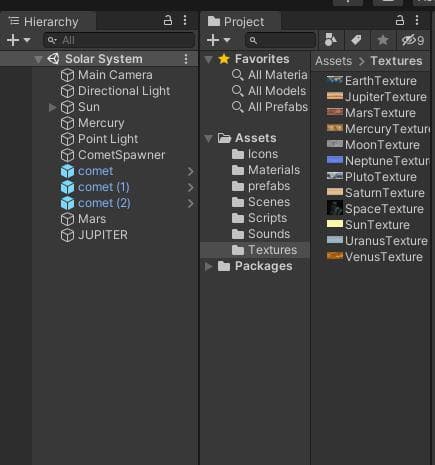
Task: Select the comet prefab cube icon
Action: click(67, 171)
